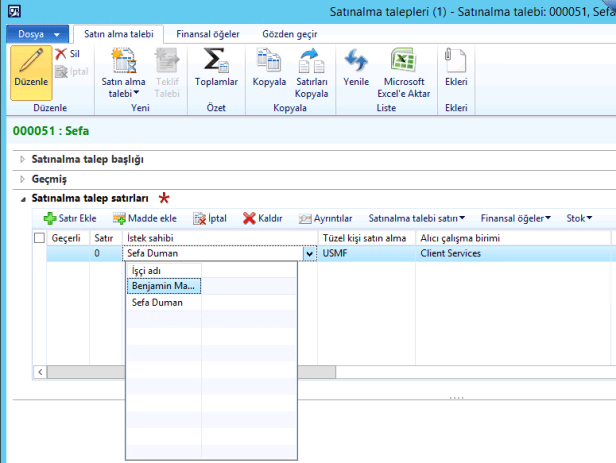
Task: Check the row selection checkbox for row 0
Action: point(40,254)
